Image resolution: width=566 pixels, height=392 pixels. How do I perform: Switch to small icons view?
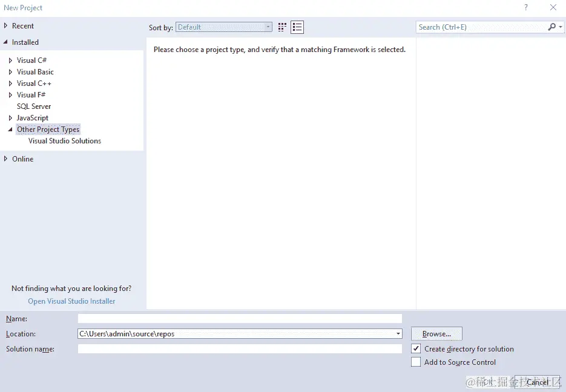coord(282,27)
